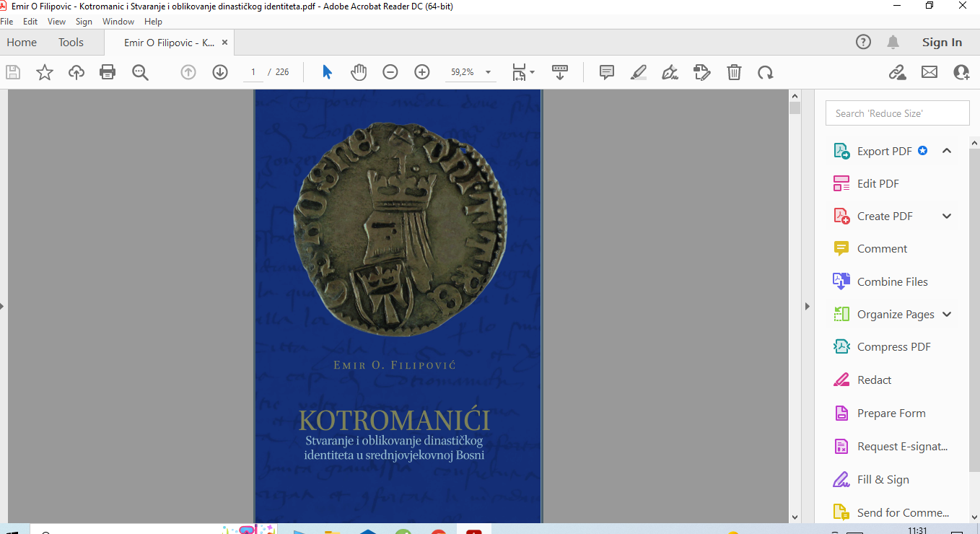
Task: Switch to the Tools tab
Action: 71,42
